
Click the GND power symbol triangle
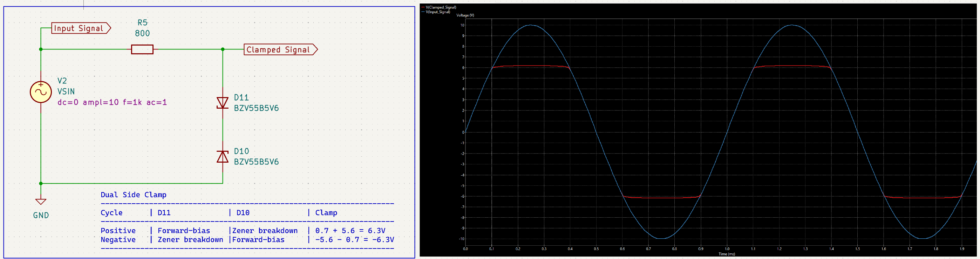[41, 201]
